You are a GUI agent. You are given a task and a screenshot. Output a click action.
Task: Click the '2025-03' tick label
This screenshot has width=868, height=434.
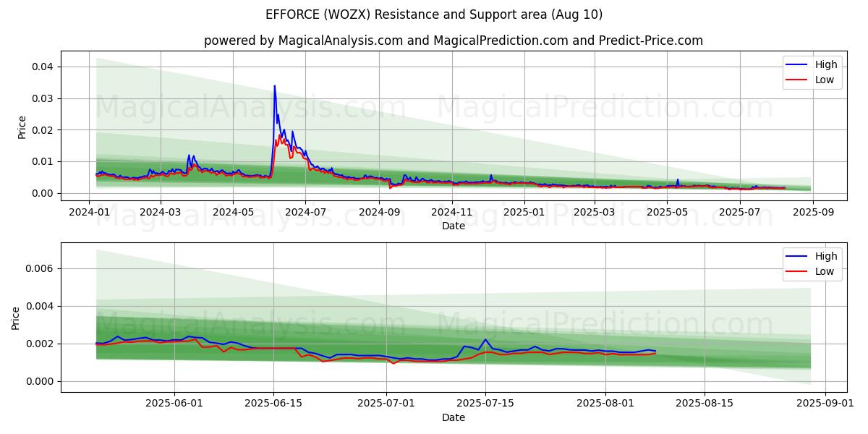point(595,212)
